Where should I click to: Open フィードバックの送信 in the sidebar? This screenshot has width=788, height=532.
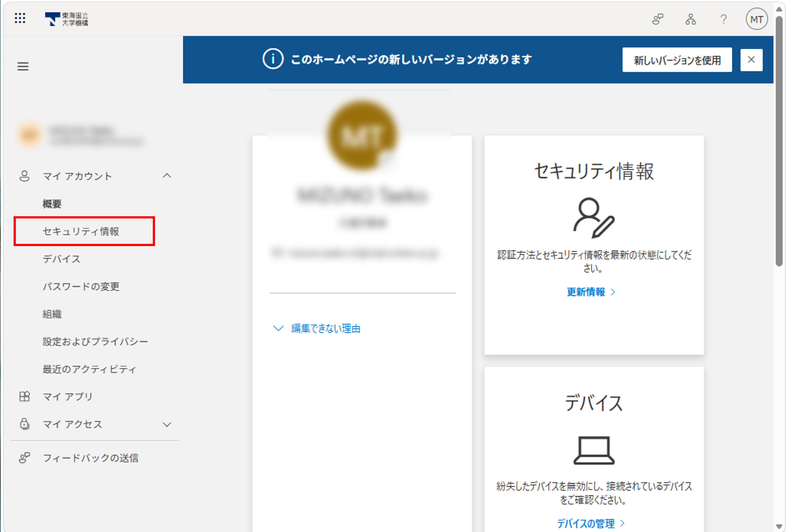[x=90, y=458]
